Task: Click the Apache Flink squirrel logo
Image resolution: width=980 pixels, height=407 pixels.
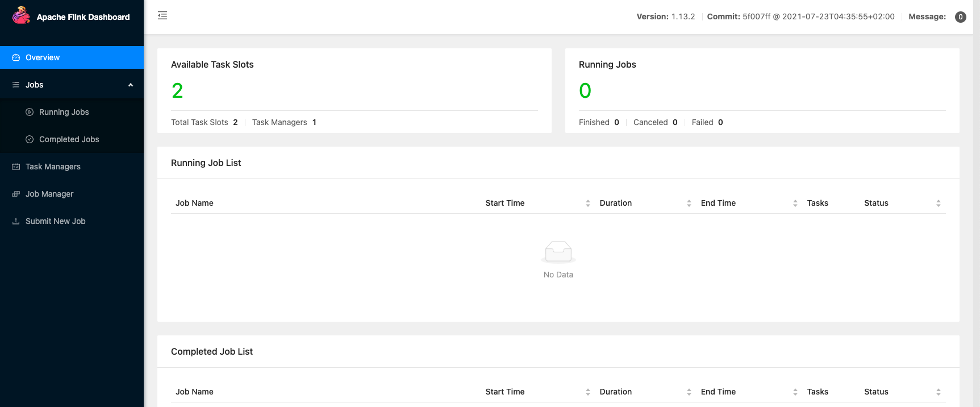Action: (x=21, y=15)
